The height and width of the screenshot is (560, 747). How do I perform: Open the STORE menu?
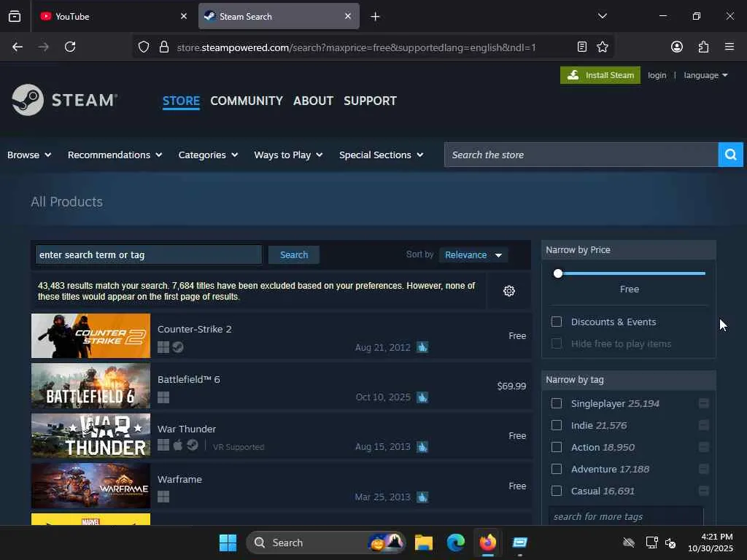click(x=181, y=101)
